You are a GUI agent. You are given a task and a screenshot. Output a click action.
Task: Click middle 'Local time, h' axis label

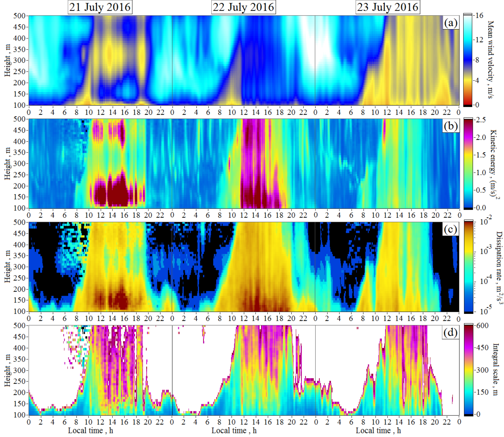coord(234,430)
